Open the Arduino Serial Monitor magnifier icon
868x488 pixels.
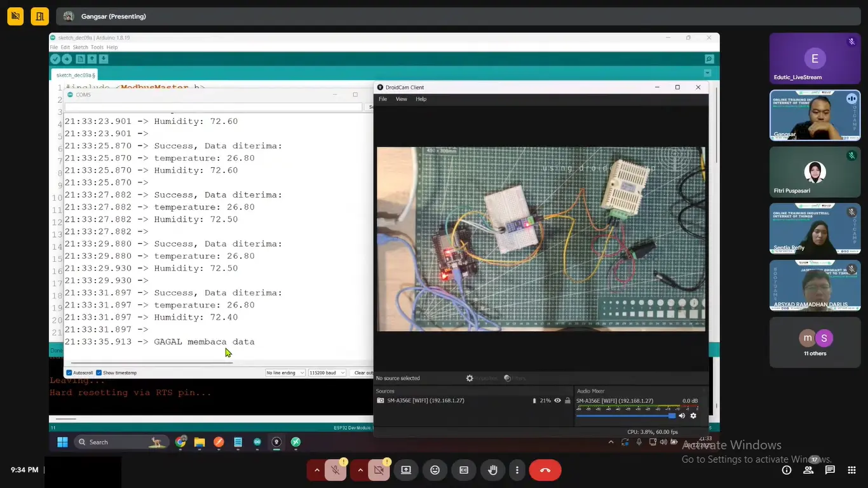tap(709, 59)
